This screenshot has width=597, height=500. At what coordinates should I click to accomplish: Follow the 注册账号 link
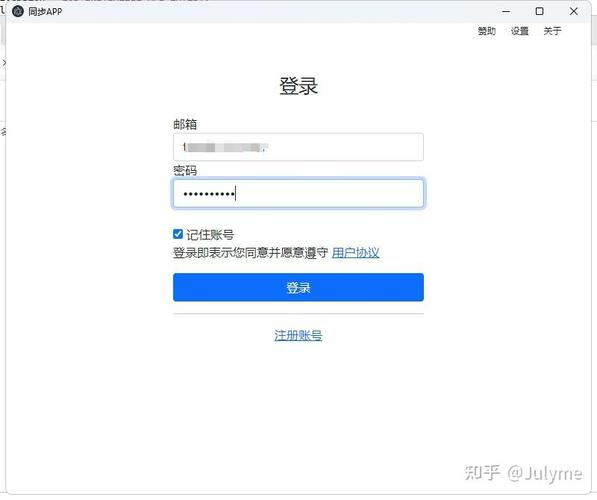(298, 335)
